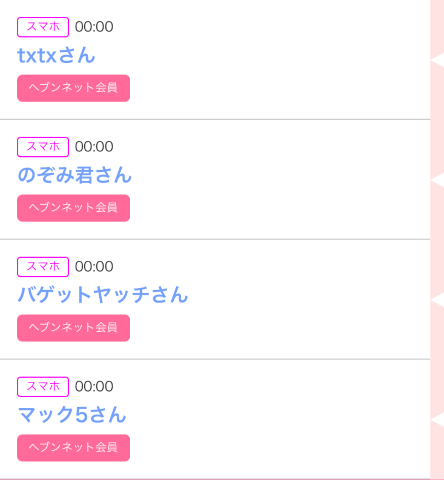Click スマホ tag above バゲットヤッチさん
444x480 pixels.
pyautogui.click(x=43, y=267)
